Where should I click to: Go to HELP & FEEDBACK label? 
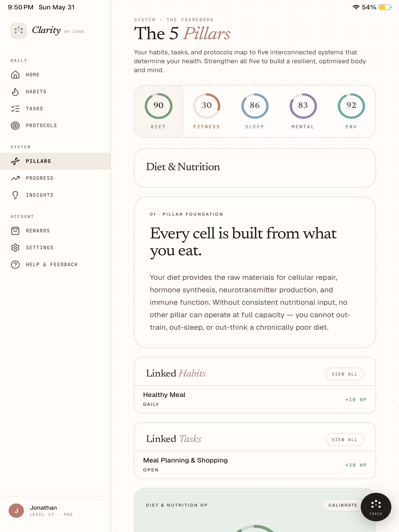click(x=52, y=265)
